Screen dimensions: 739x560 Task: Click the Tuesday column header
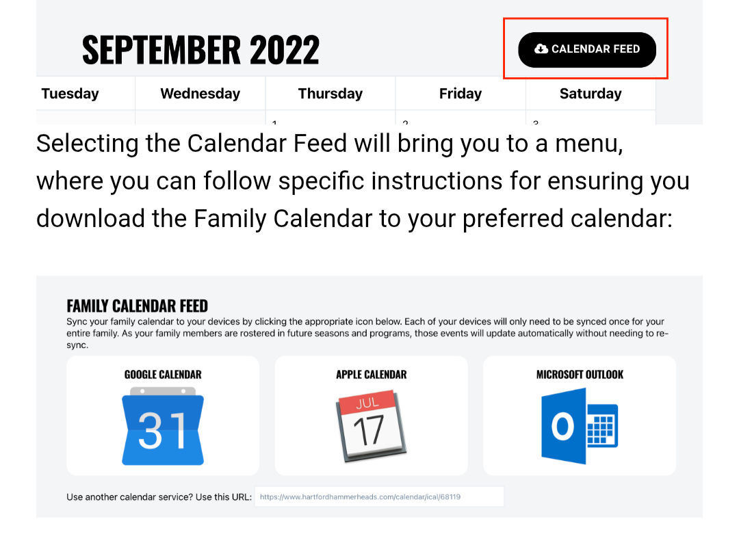pos(70,94)
